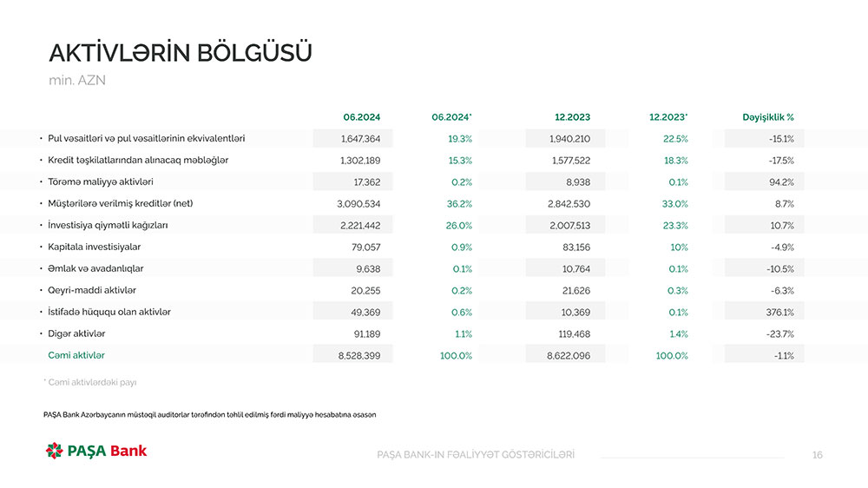Image resolution: width=868 pixels, height=488 pixels.
Task: Select the 'min. AZN' subtitle text
Action: tap(78, 81)
